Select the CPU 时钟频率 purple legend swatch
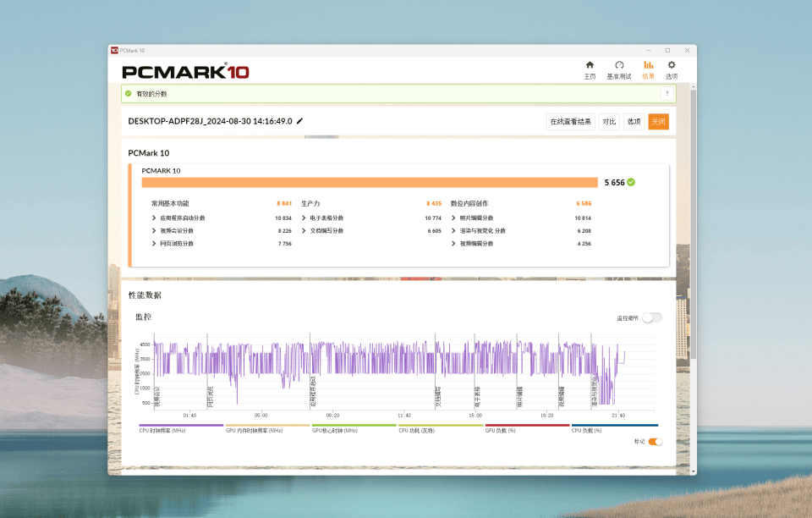The width and height of the screenshot is (812, 518). [181, 426]
